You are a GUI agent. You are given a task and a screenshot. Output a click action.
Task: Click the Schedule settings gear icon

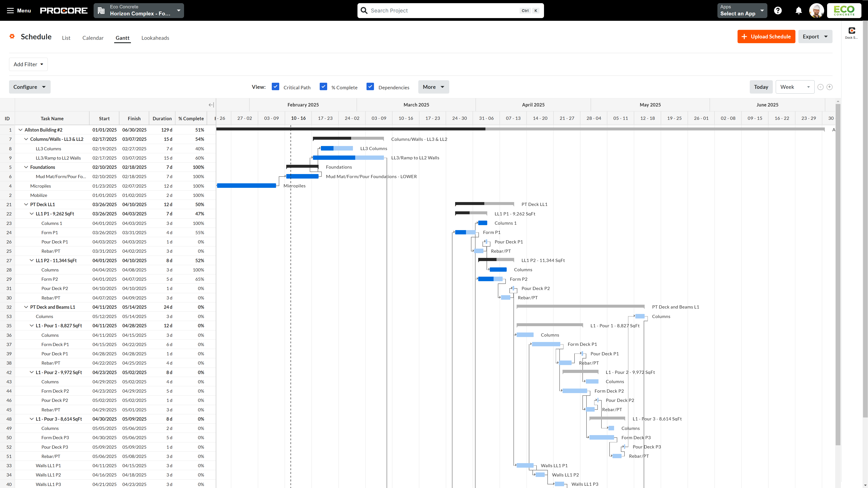tap(12, 36)
